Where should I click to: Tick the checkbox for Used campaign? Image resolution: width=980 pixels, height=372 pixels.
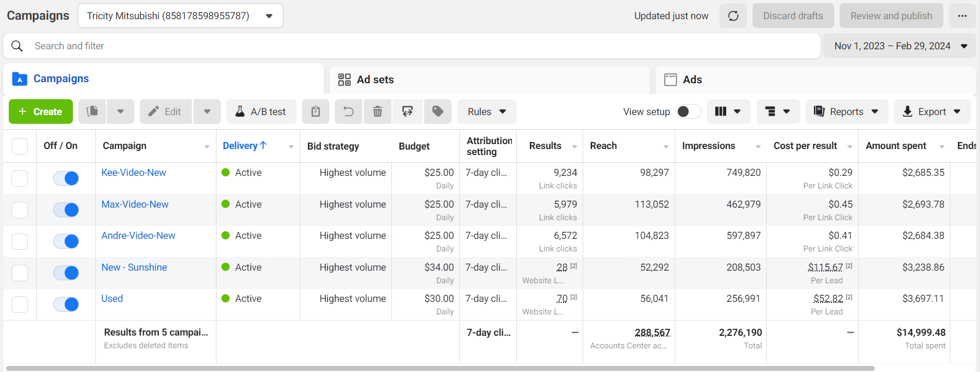[20, 304]
